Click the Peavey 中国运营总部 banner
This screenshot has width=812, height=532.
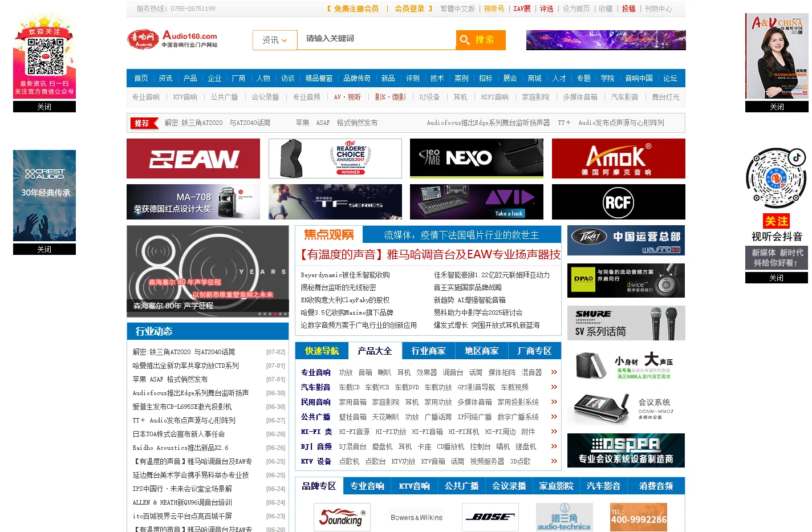pyautogui.click(x=626, y=240)
